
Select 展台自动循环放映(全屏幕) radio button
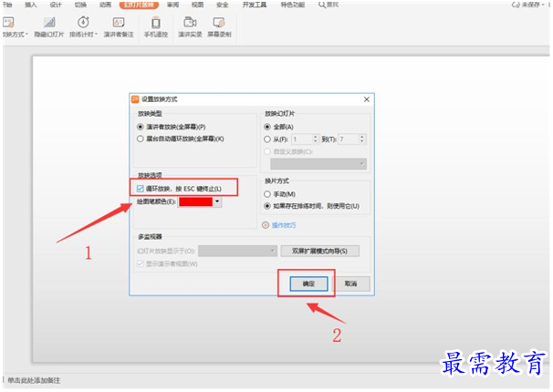[x=141, y=139]
